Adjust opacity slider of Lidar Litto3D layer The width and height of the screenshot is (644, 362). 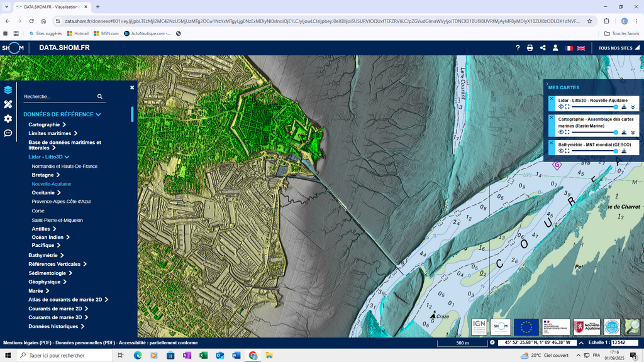595,107
